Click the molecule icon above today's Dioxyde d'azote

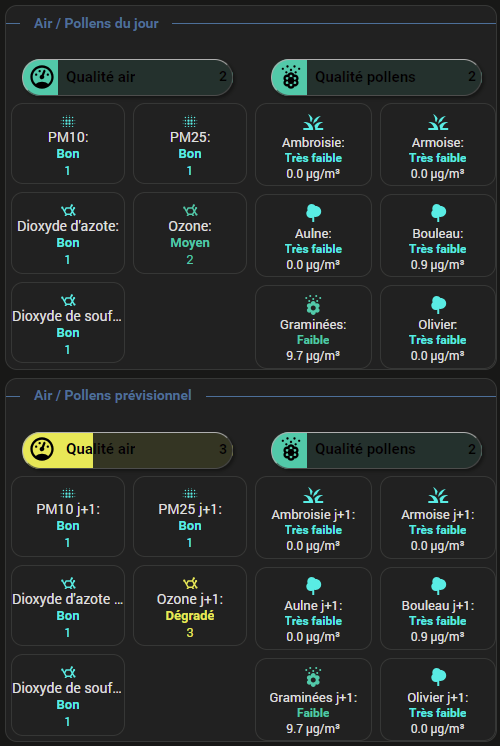click(x=68, y=210)
